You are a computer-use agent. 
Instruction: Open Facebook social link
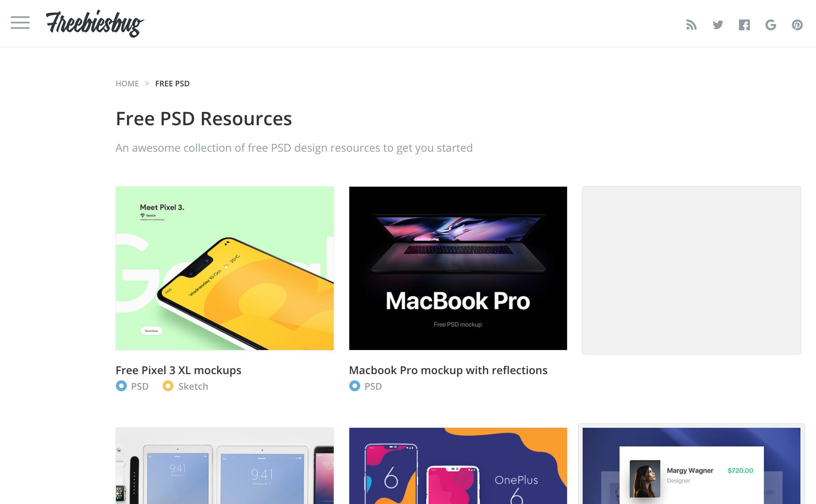point(744,24)
